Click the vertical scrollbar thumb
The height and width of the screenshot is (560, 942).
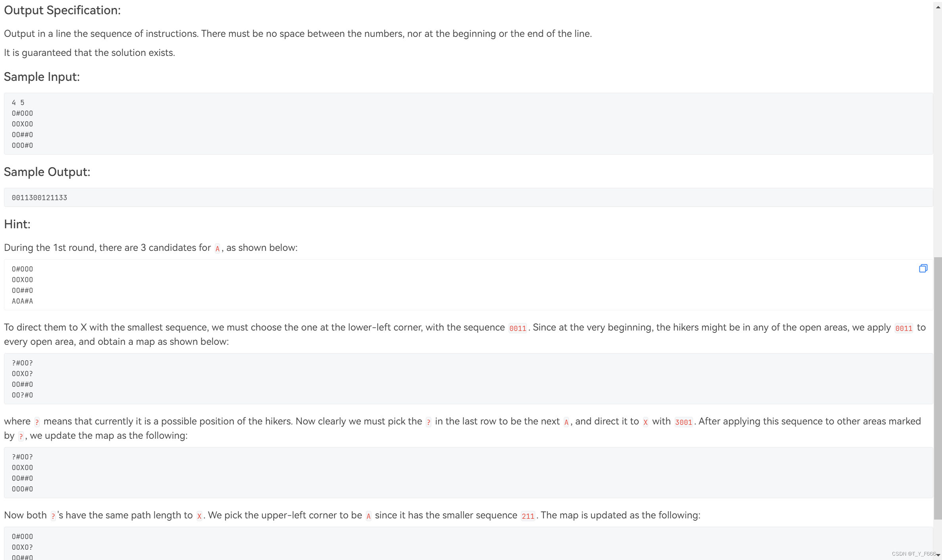(938, 388)
